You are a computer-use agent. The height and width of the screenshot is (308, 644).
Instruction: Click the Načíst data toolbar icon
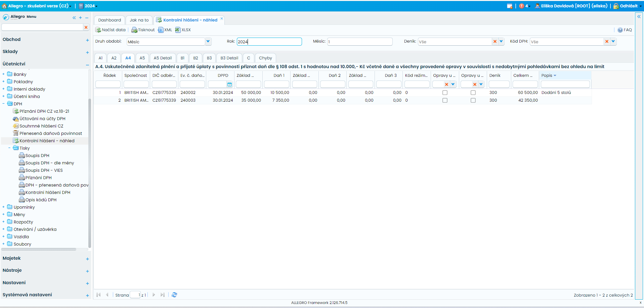(x=98, y=30)
